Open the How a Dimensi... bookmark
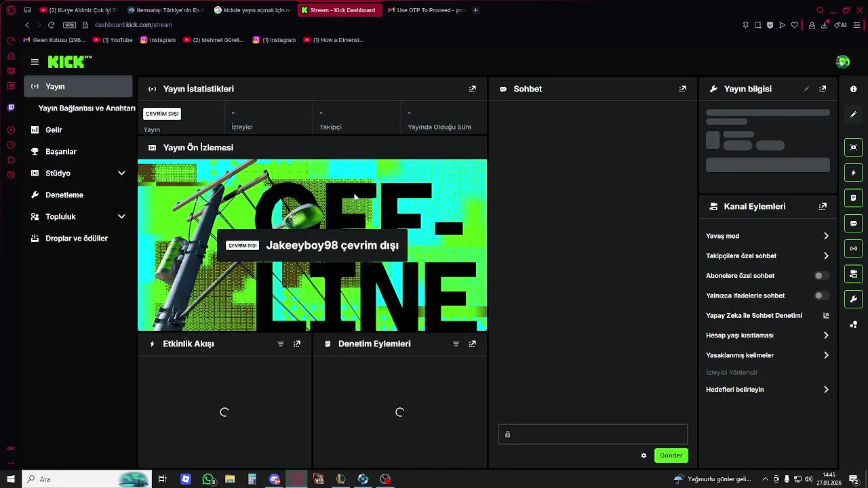Viewport: 868px width, 488px height. (334, 40)
